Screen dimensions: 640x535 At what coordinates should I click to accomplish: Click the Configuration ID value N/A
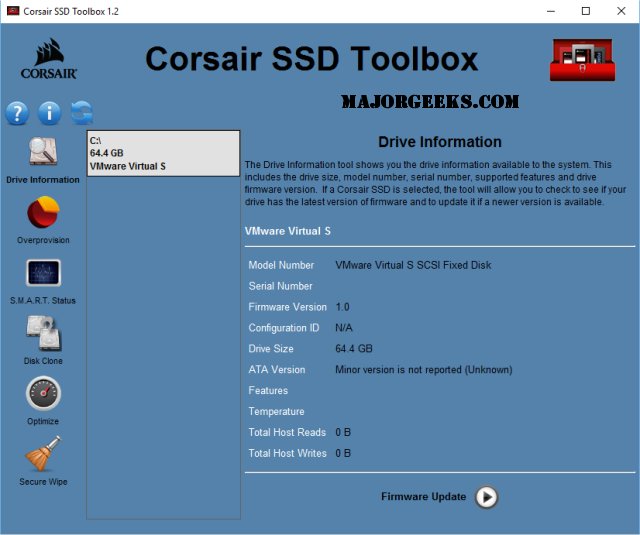pos(344,328)
